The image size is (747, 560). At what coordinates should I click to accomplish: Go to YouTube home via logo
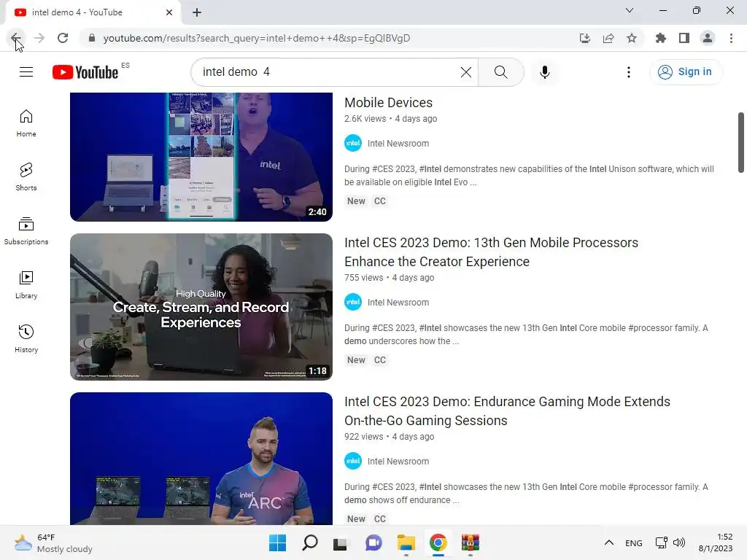pos(85,72)
